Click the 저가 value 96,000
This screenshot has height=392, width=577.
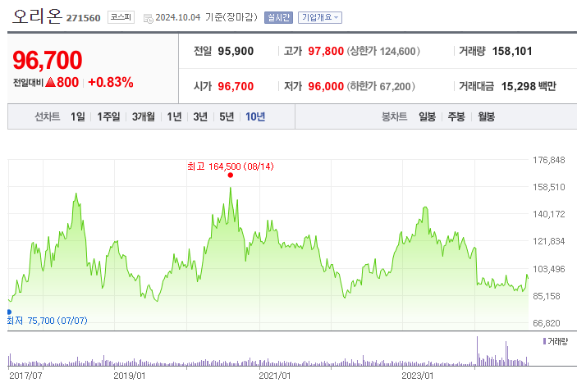tap(326, 86)
